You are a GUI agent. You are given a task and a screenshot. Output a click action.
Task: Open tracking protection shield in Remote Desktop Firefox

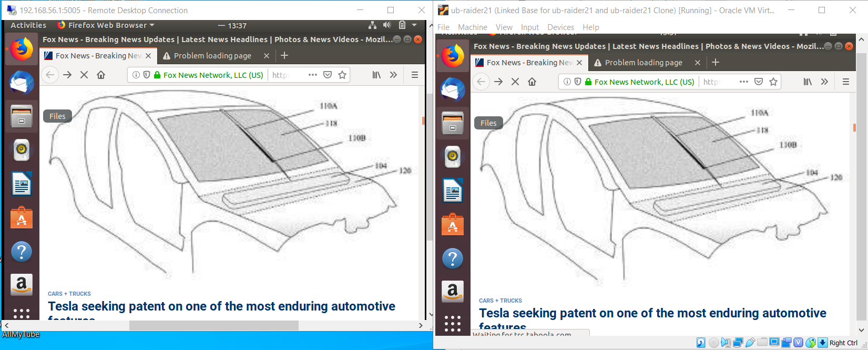146,75
